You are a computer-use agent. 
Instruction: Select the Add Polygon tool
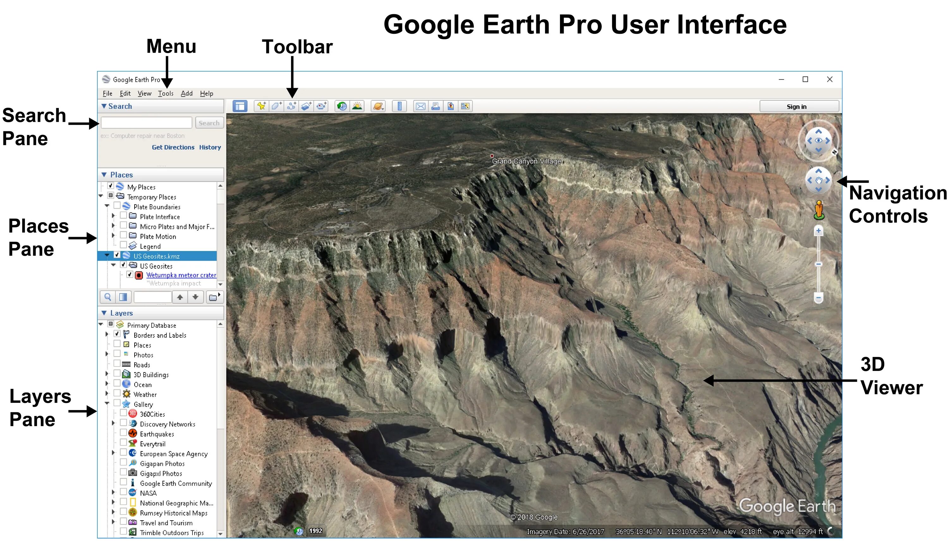point(276,106)
